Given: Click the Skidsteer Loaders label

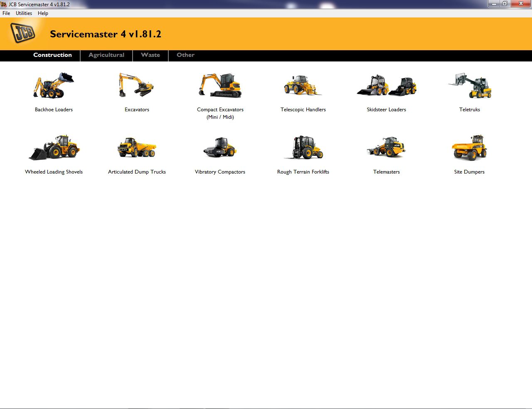Looking at the screenshot, I should click(387, 110).
